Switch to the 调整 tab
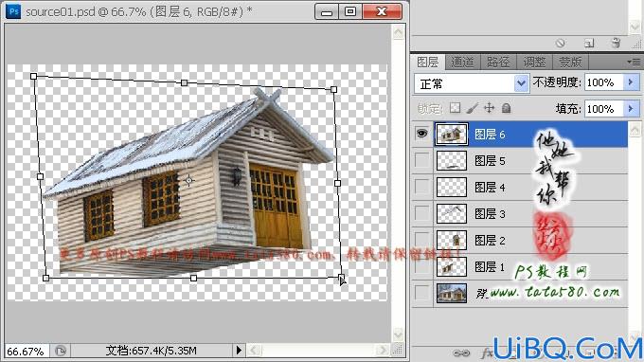Screen dimensions: 644x362 pyautogui.click(x=534, y=62)
